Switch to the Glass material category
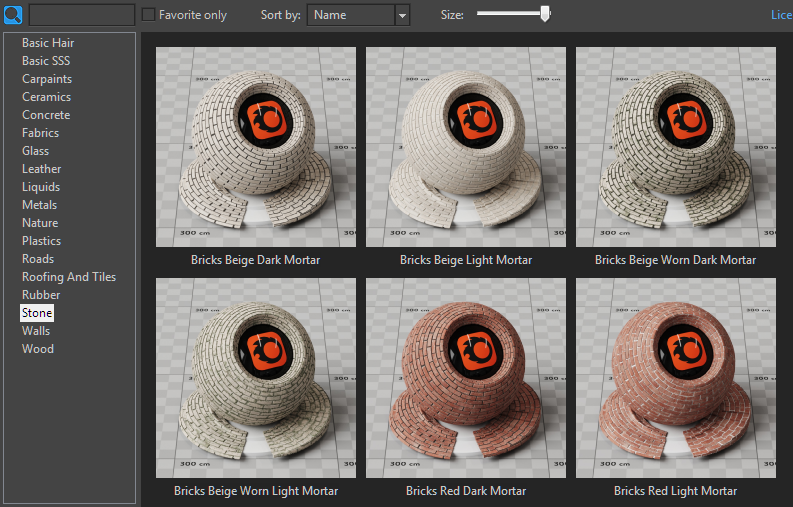Screen dimensions: 793x507 pos(35,151)
